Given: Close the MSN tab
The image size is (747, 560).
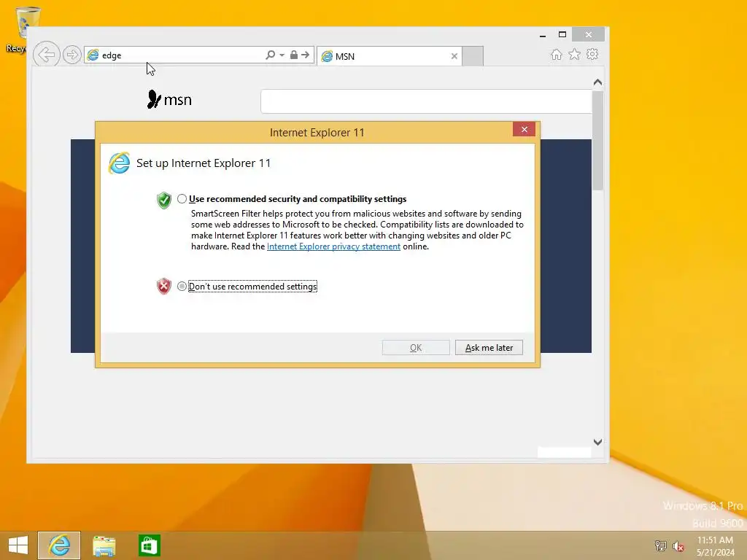Looking at the screenshot, I should 454,56.
